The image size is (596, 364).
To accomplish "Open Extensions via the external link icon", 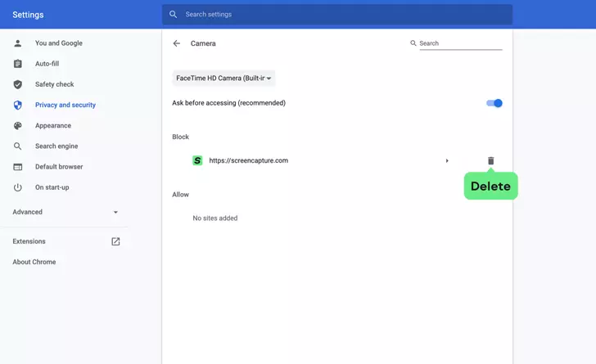I will (x=115, y=241).
